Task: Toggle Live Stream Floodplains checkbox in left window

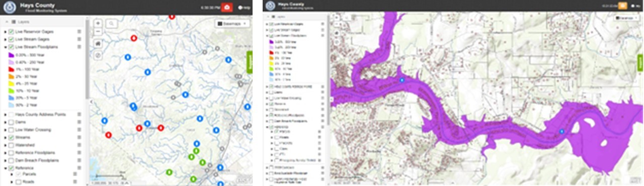Action: click(11, 47)
